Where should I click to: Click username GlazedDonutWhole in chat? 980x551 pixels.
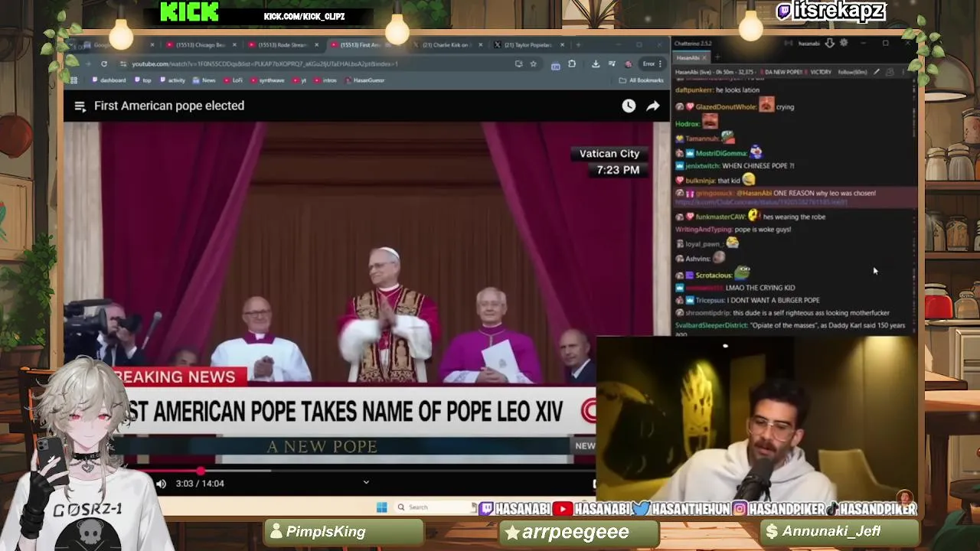pyautogui.click(x=726, y=107)
